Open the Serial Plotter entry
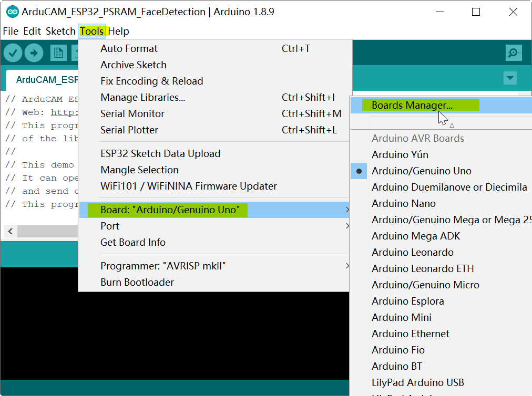The height and width of the screenshot is (396, 532). 214,130
